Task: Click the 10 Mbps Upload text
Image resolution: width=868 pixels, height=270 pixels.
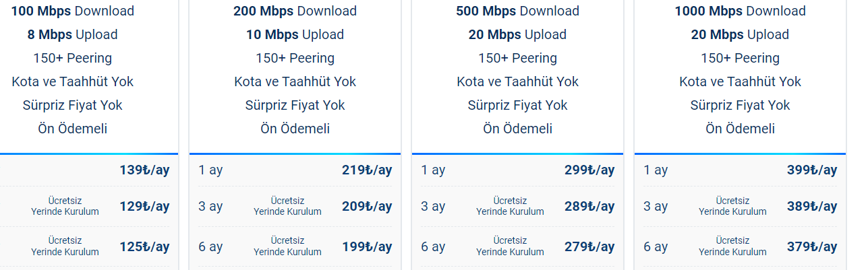Action: tap(295, 35)
